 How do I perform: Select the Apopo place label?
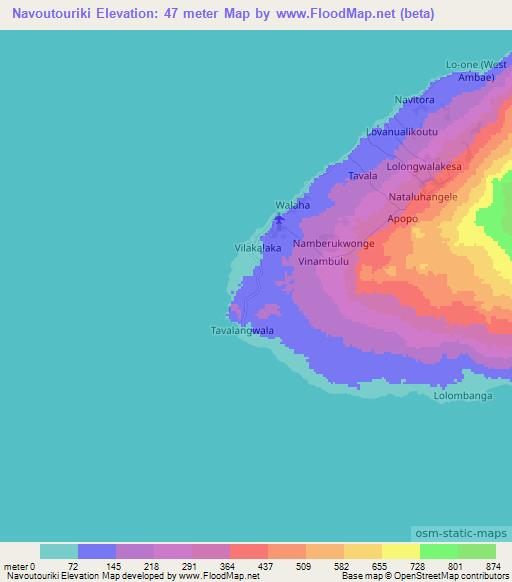coord(403,219)
